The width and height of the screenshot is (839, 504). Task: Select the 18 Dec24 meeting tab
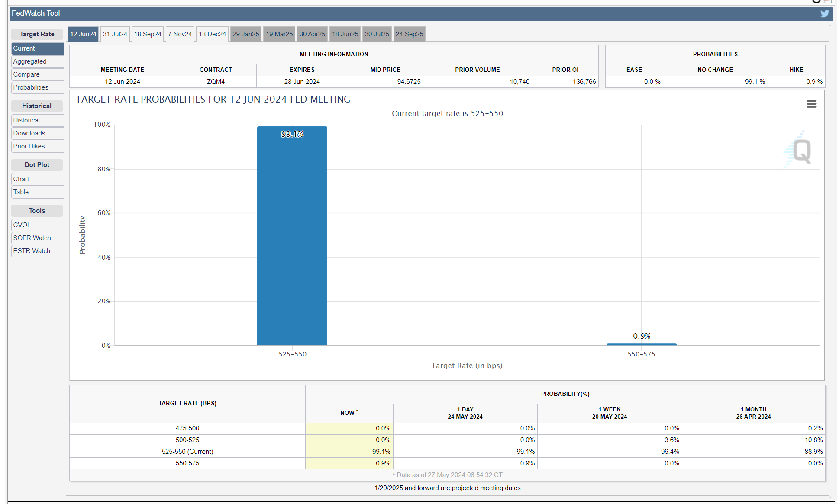(212, 34)
